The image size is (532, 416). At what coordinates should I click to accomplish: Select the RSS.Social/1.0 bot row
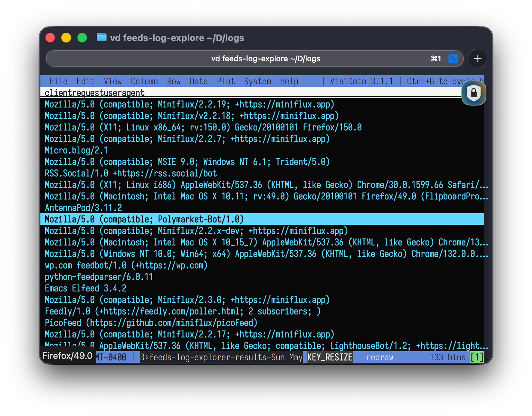click(x=262, y=173)
